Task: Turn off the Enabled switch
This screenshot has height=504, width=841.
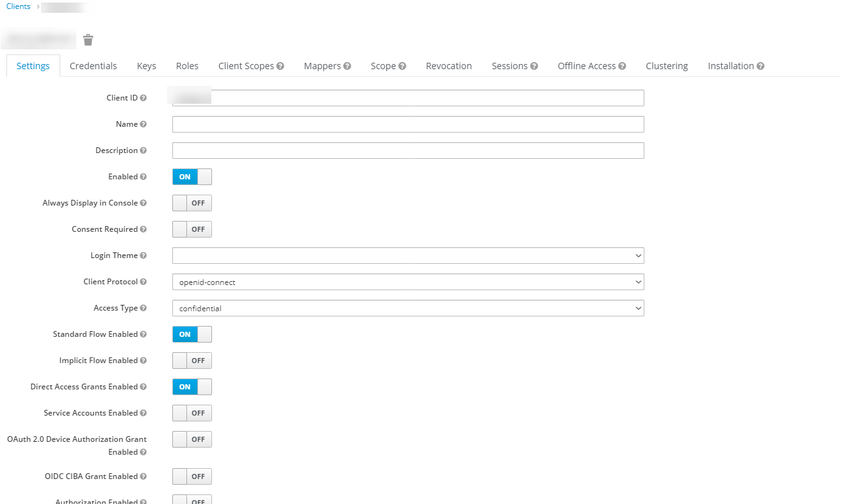Action: coord(192,177)
